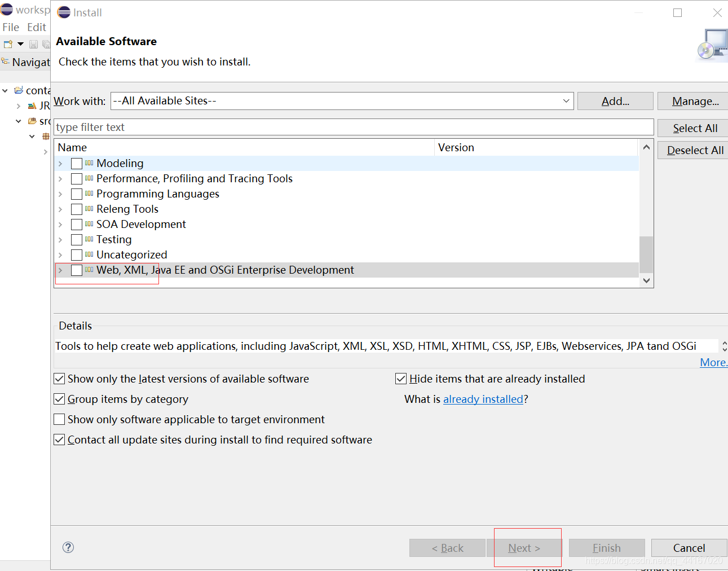Click the New wizard icon in Eclipse toolbar
728x571 pixels.
(x=7, y=44)
